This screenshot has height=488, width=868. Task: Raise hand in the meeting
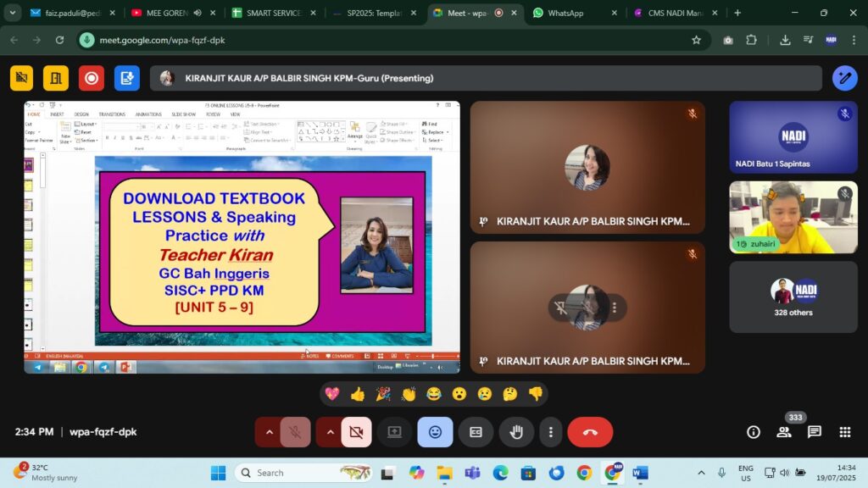pos(515,432)
